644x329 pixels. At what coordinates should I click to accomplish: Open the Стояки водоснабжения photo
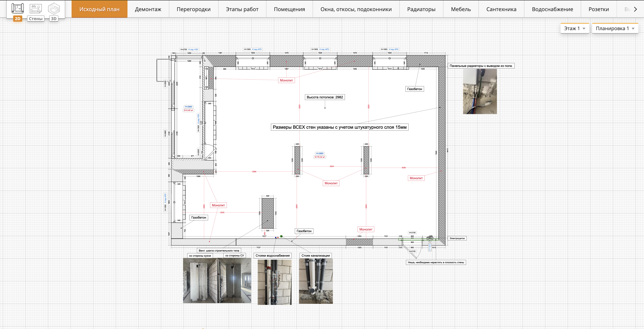(275, 282)
